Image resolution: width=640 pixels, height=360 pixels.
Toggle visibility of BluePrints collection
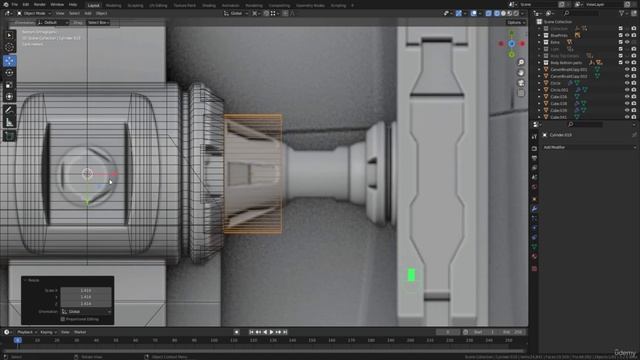(x=627, y=35)
